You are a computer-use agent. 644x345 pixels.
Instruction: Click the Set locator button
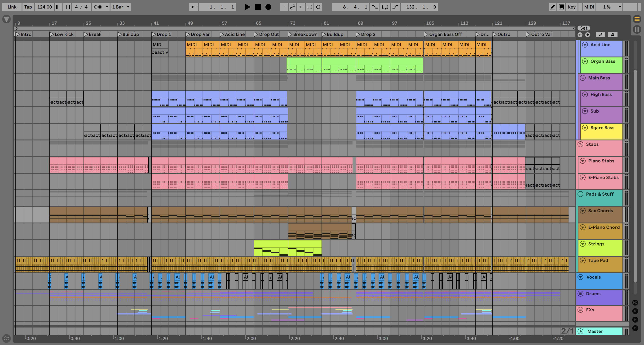584,28
